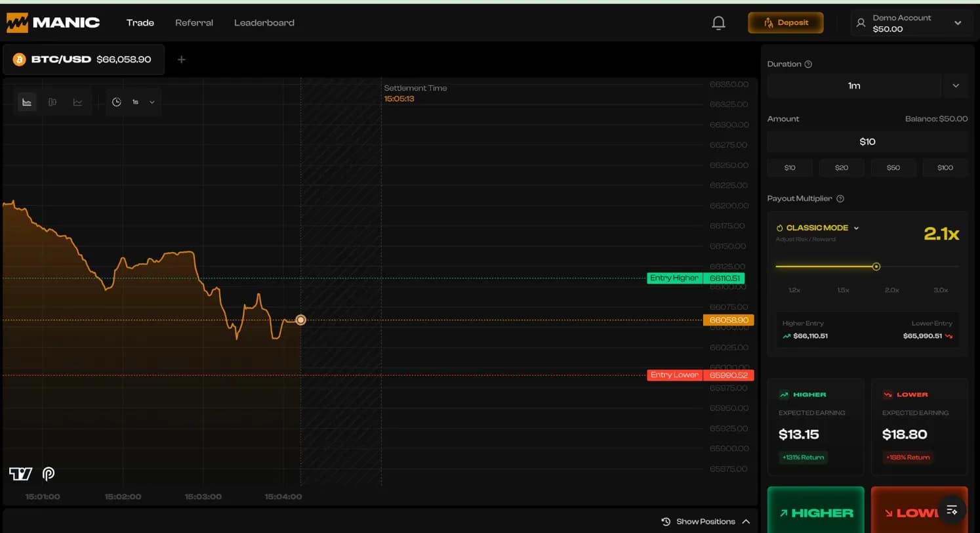Set multiplier to 1.2x mark
The height and width of the screenshot is (533, 980).
pyautogui.click(x=794, y=290)
